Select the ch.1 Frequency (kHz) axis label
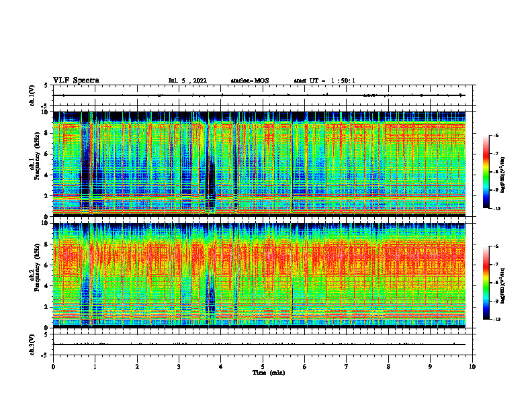The width and height of the screenshot is (532, 411). pyautogui.click(x=35, y=156)
